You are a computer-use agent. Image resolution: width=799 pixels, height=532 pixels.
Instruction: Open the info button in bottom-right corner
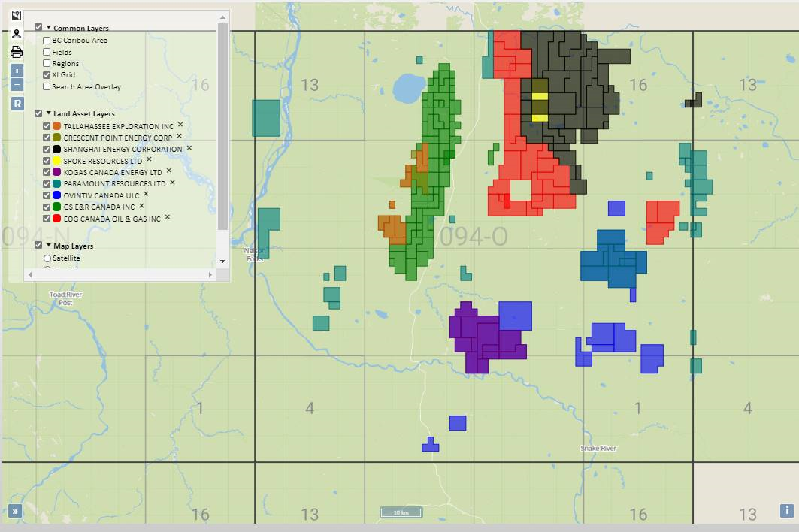(787, 511)
